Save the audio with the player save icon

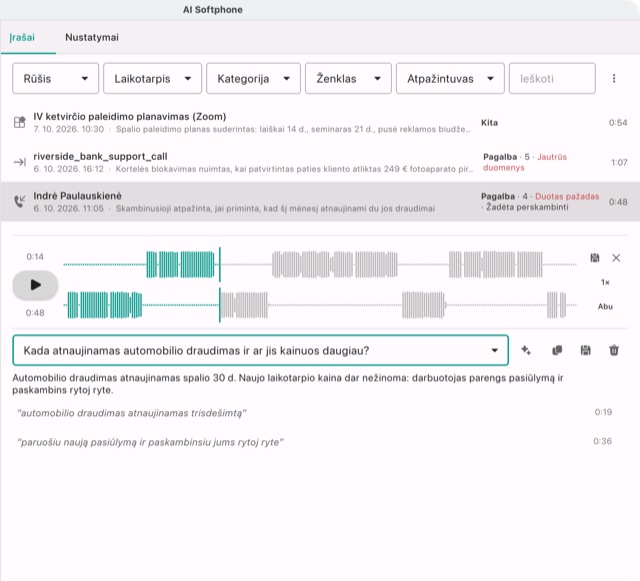[595, 258]
